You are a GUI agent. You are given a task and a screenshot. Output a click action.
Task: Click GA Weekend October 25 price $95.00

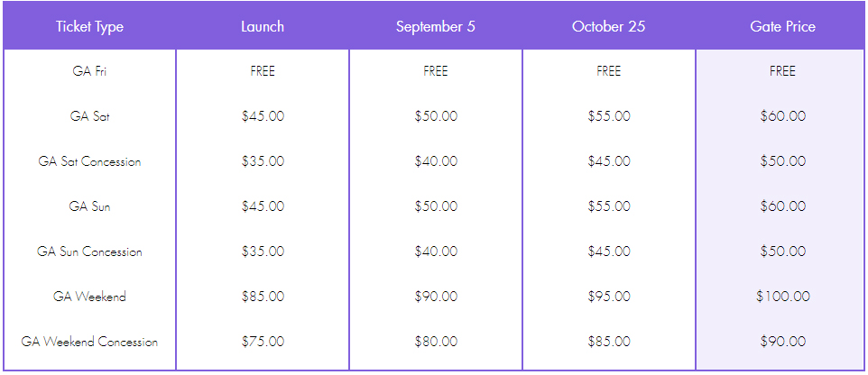click(609, 297)
